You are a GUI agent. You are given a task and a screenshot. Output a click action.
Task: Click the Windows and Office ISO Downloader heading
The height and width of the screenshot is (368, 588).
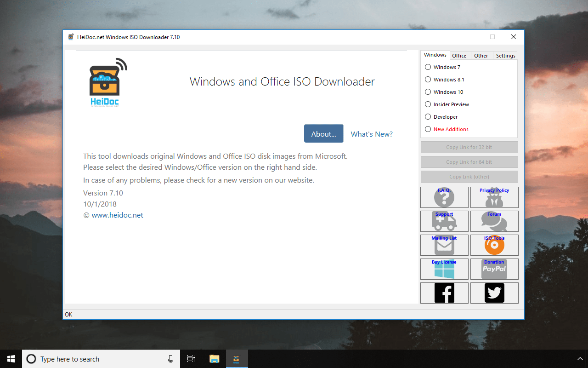coord(282,82)
